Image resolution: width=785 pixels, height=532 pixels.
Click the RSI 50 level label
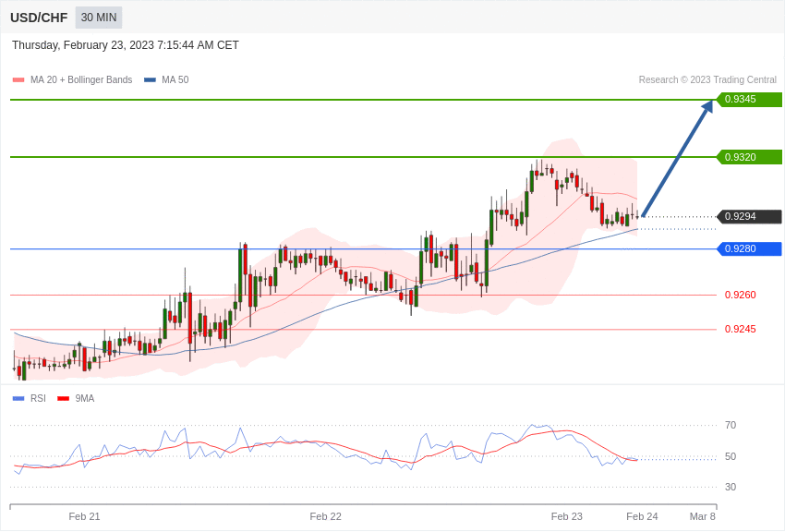click(731, 456)
